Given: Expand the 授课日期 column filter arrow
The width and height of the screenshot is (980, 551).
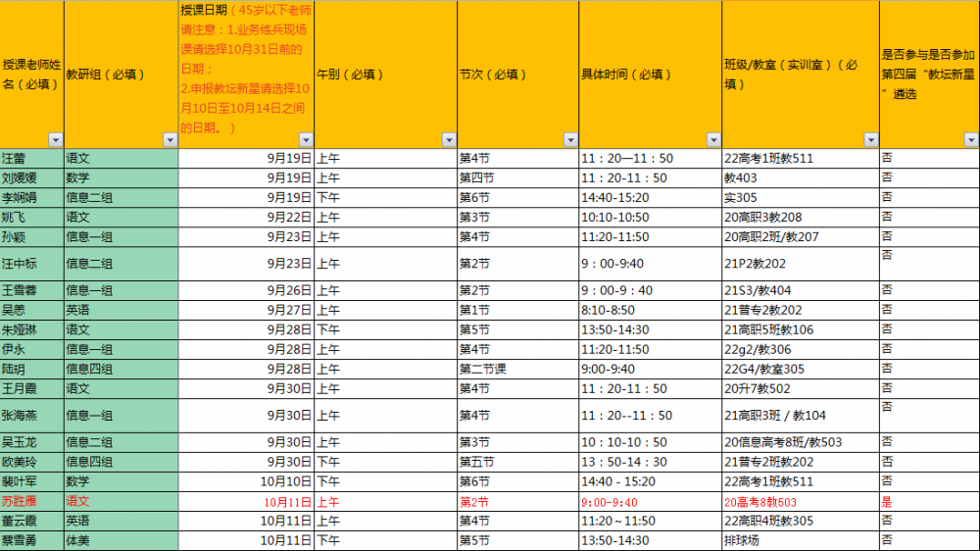Looking at the screenshot, I should coord(306,140).
